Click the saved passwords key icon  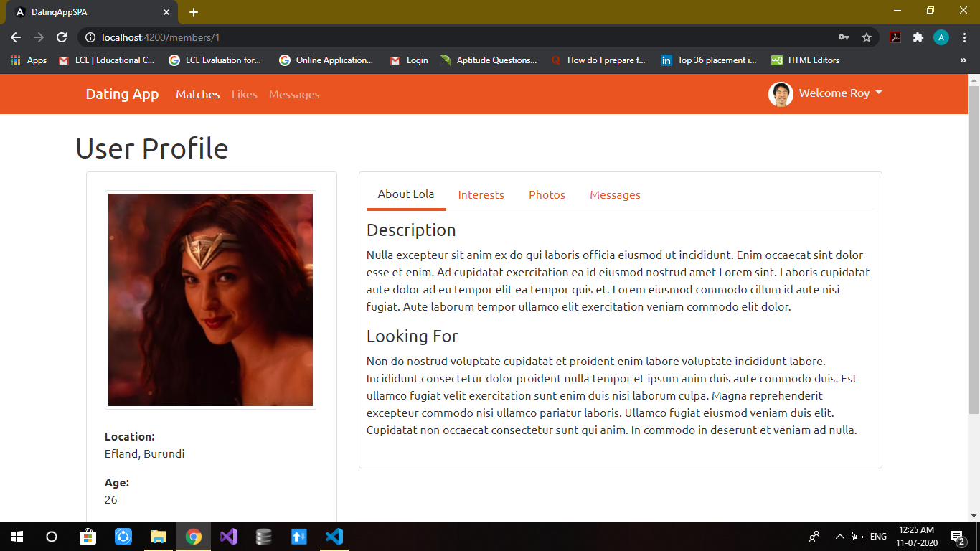click(843, 37)
